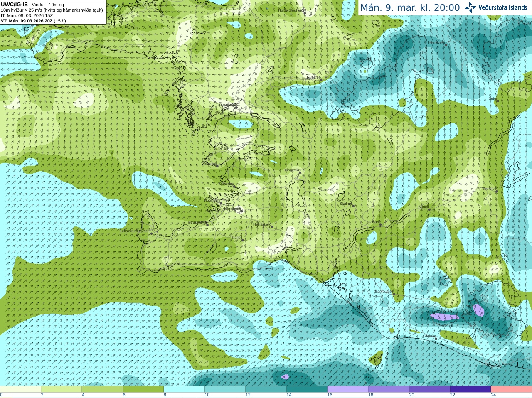Image resolution: width=532 pixels, height=398 pixels.
Task: Click the 22–24 m/s dark indigo legend swatch
Action: 470,389
